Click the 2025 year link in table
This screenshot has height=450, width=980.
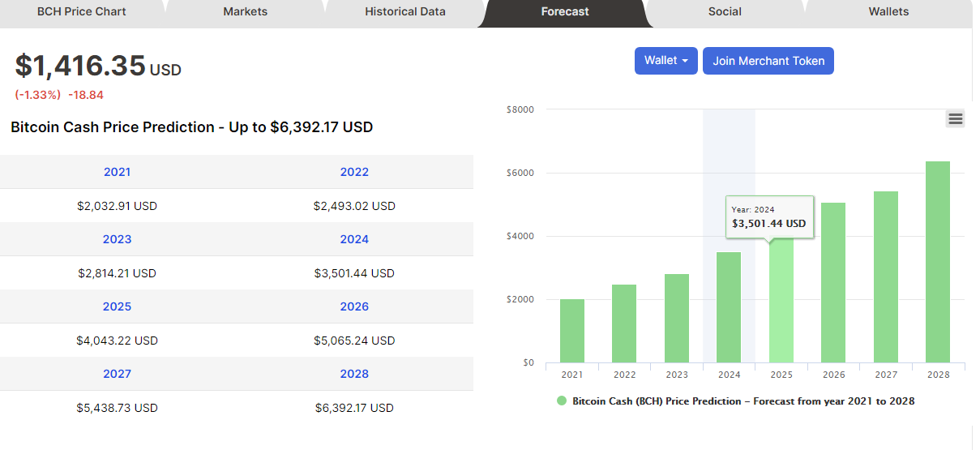117,306
